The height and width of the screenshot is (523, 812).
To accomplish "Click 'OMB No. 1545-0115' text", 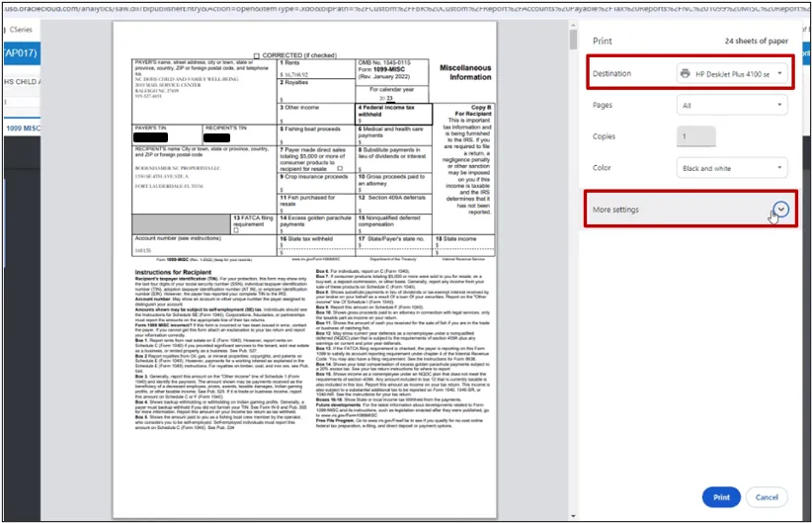I will 384,62.
